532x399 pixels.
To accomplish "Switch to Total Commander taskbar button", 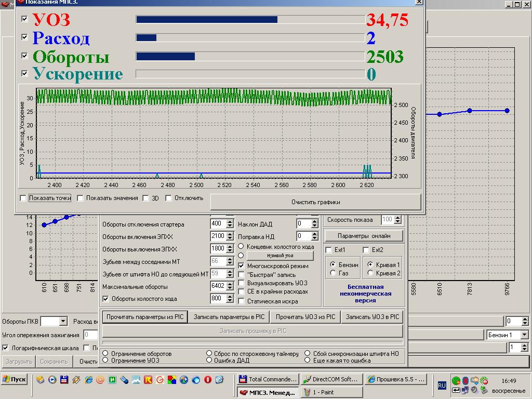I will (x=268, y=379).
